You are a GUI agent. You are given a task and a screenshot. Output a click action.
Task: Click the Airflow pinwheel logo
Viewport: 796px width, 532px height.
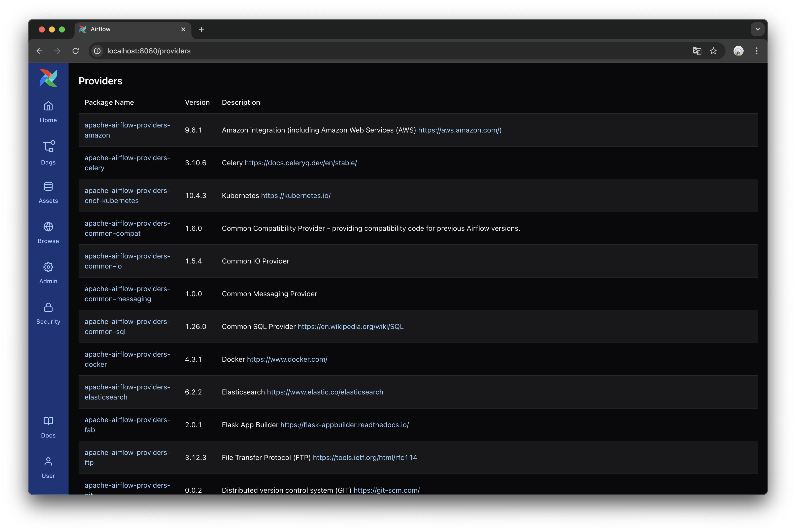pos(48,78)
